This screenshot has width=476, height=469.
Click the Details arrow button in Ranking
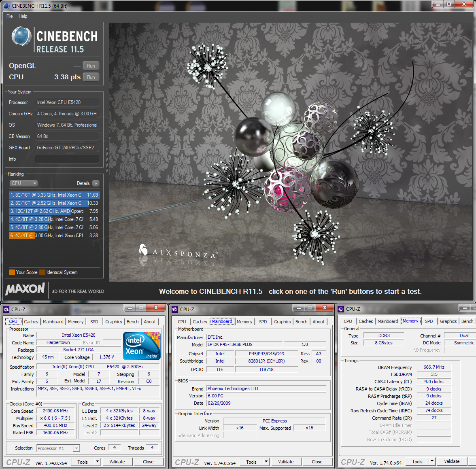96,183
